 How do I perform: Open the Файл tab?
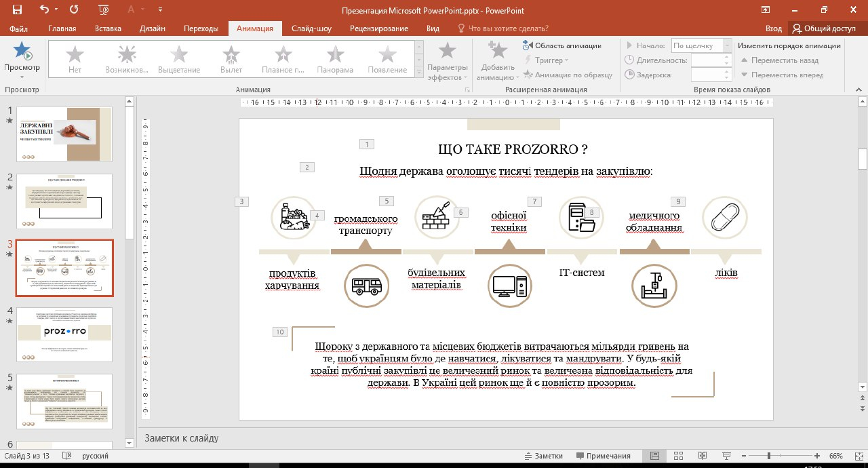[x=19, y=28]
